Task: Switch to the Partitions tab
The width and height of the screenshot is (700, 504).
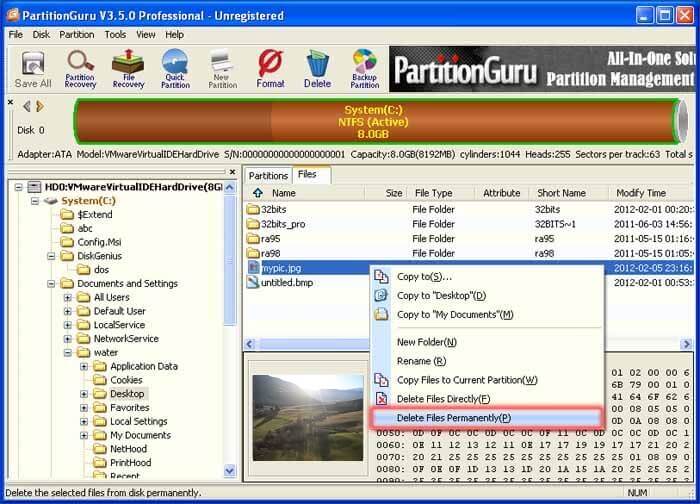Action: [268, 175]
